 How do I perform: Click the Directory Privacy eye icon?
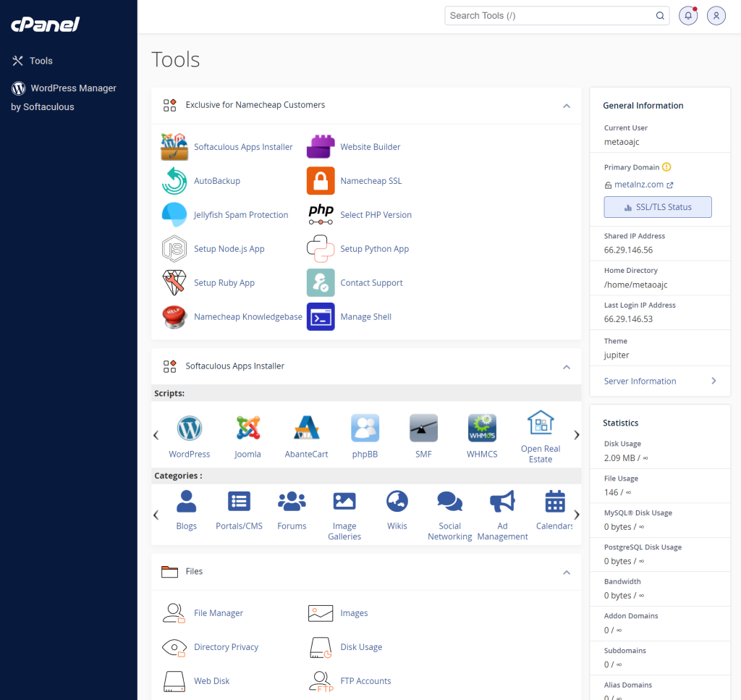174,647
